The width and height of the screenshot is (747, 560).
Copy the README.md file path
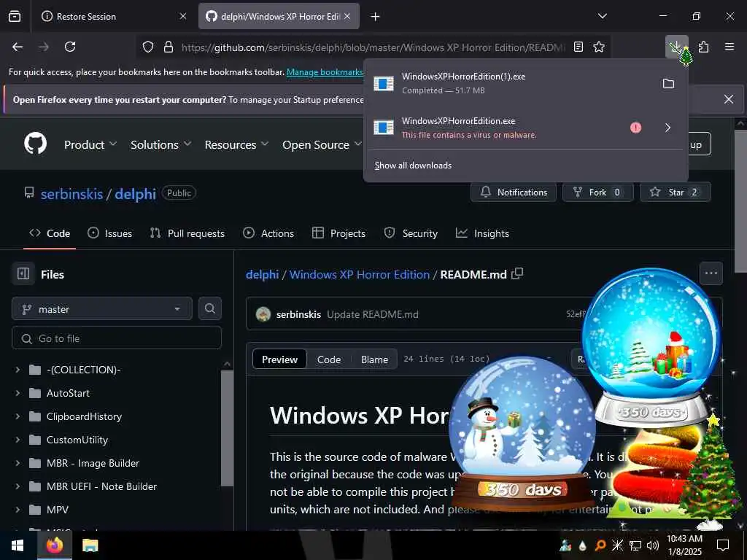[517, 274]
